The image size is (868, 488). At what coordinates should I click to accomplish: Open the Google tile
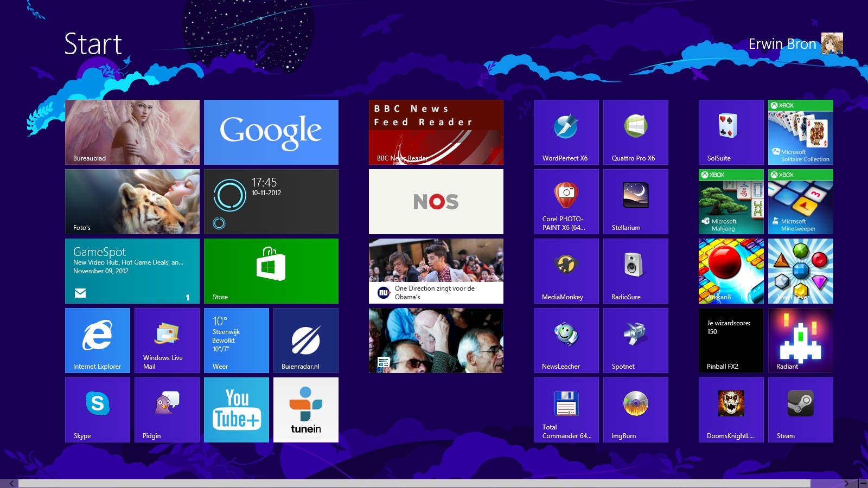tap(271, 132)
